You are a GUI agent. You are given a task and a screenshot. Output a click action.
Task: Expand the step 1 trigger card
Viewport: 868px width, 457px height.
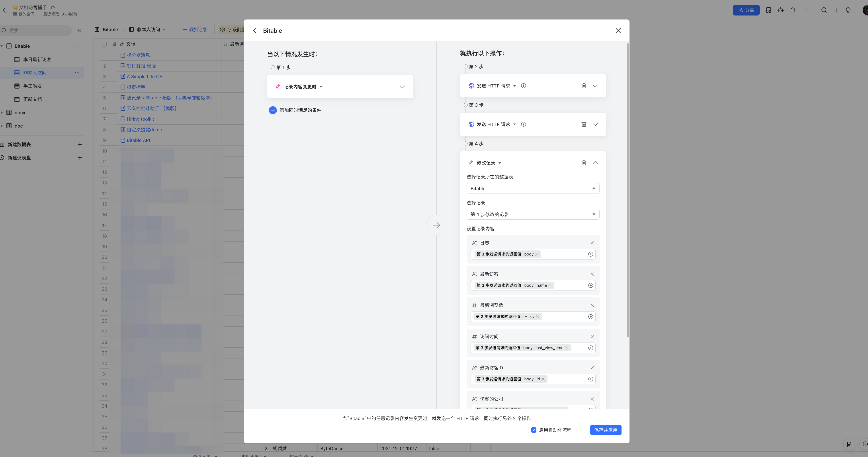click(402, 87)
